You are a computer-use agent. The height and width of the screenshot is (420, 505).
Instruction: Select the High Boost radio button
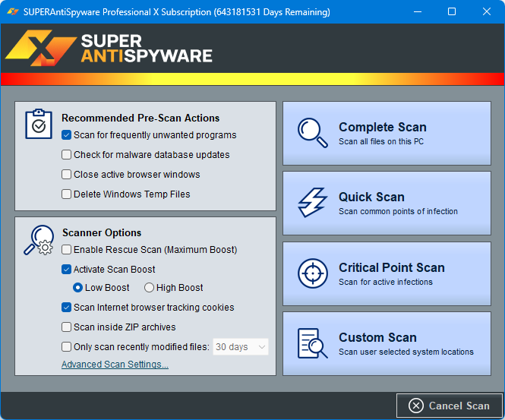(x=149, y=288)
